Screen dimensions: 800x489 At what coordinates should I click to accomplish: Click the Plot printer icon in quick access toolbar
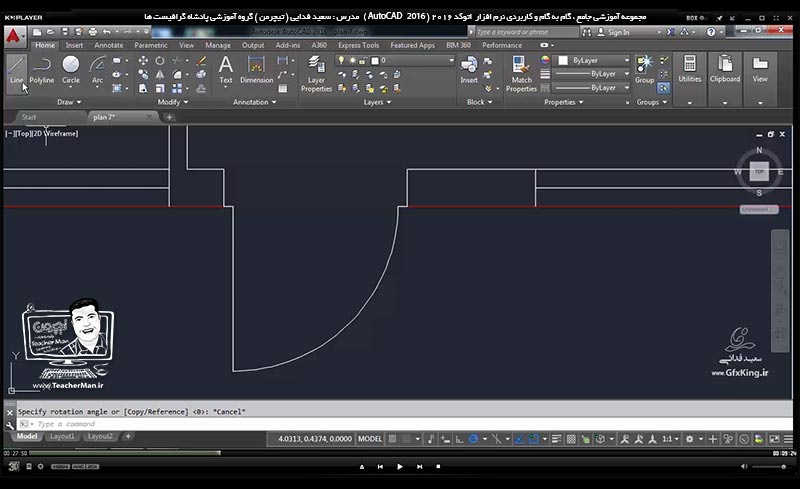pos(92,32)
